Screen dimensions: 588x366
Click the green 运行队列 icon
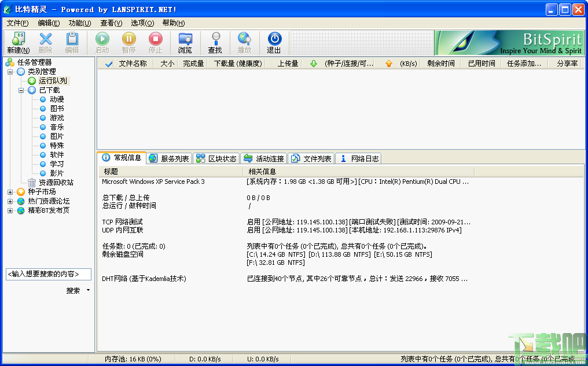(32, 80)
